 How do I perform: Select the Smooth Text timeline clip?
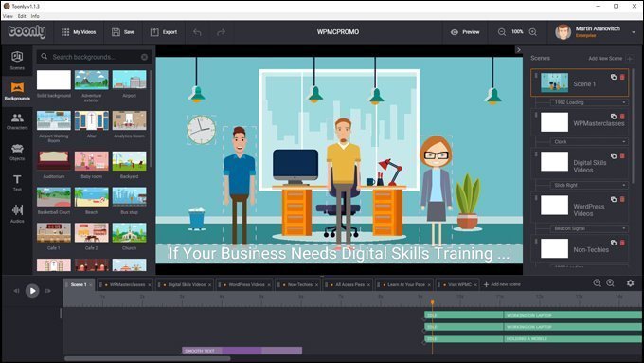(x=241, y=351)
